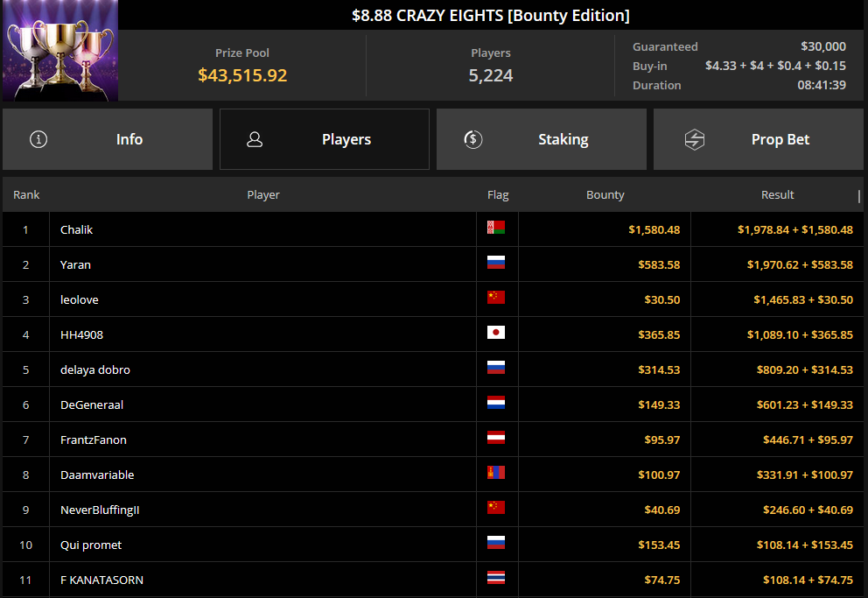Click the China flag for NeverBluffingII
The image size is (868, 598).
(496, 507)
